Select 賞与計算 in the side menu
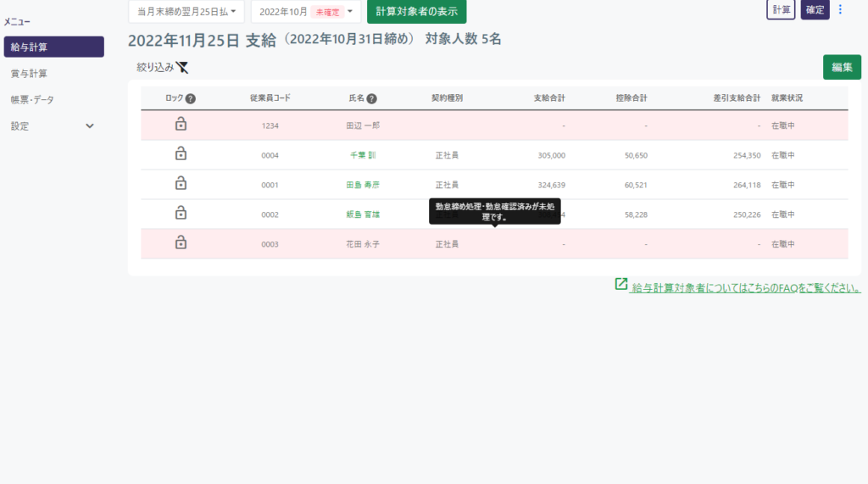 pos(29,74)
